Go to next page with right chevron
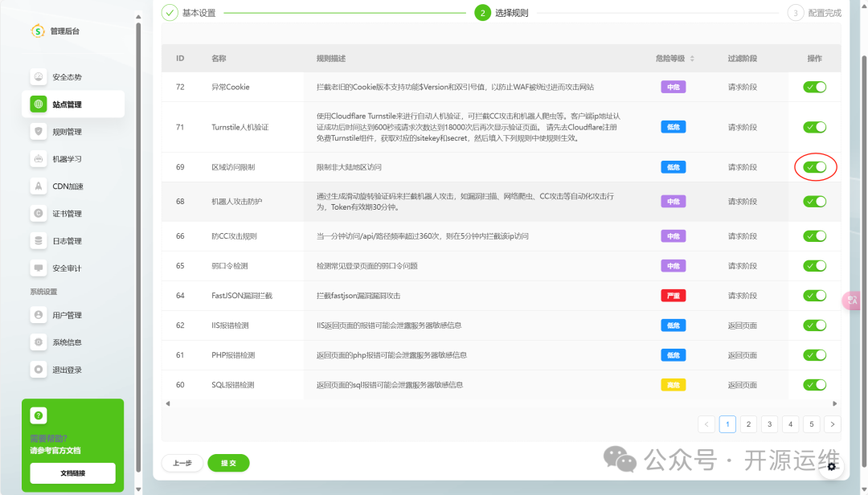The width and height of the screenshot is (868, 495). point(833,424)
